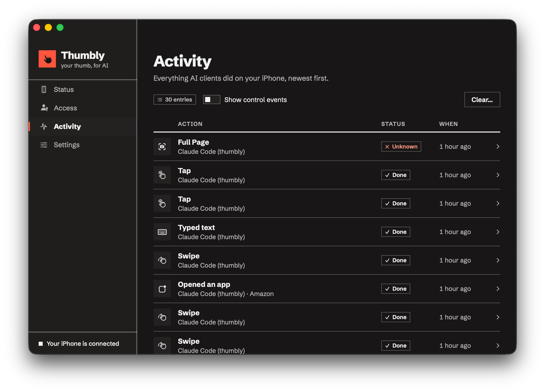This screenshot has width=545, height=392.
Task: Select the Activity section in sidebar
Action: [83, 126]
